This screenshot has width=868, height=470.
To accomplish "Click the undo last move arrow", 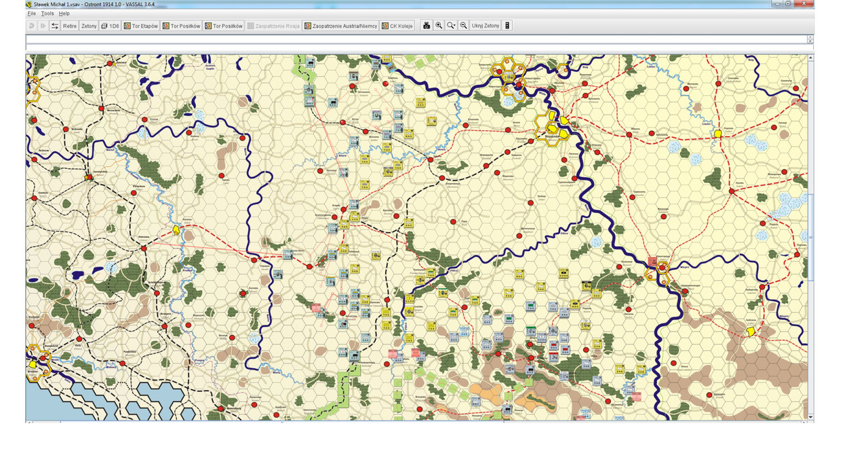I will 31,26.
